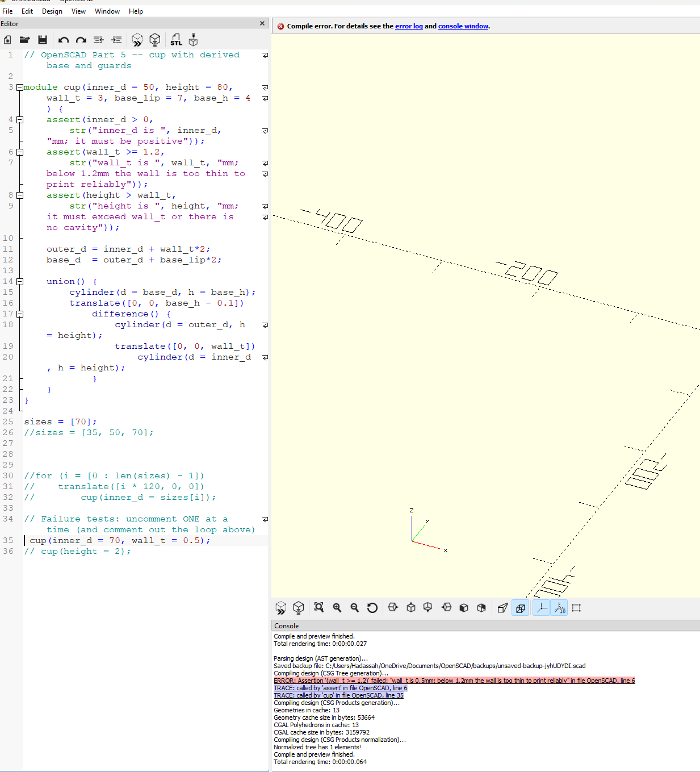Zoom out of the 3D viewport
This screenshot has width=700, height=772.
[x=355, y=608]
